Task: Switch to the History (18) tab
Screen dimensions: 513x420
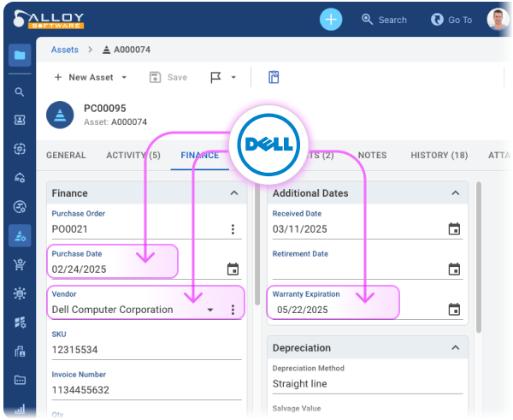Action: click(439, 155)
